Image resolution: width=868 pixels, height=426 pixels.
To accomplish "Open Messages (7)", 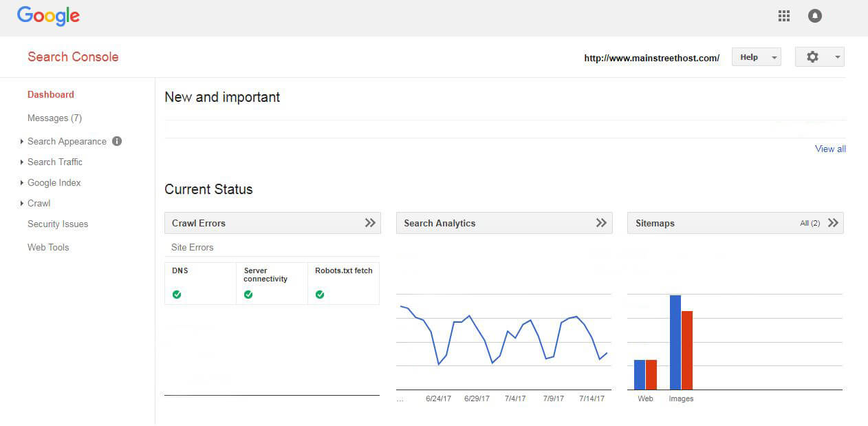I will 54,118.
